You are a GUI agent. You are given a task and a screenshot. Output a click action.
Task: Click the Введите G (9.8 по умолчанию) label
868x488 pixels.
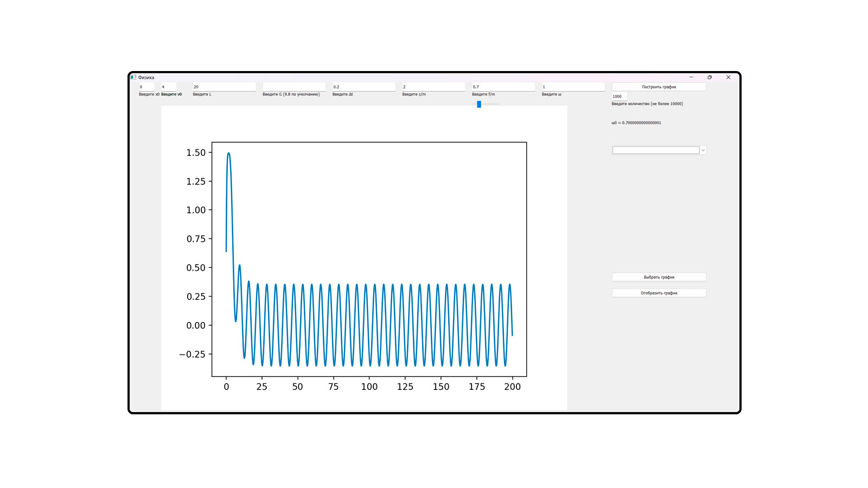point(291,94)
